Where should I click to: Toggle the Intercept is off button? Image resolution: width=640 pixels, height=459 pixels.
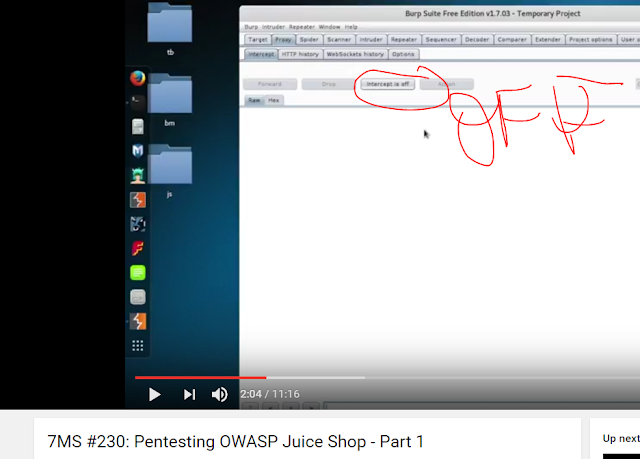point(387,84)
